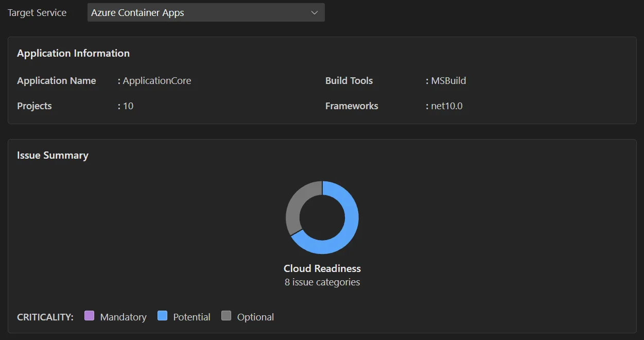Select the ApplicationCore application name value
This screenshot has height=340, width=644.
pyautogui.click(x=156, y=81)
